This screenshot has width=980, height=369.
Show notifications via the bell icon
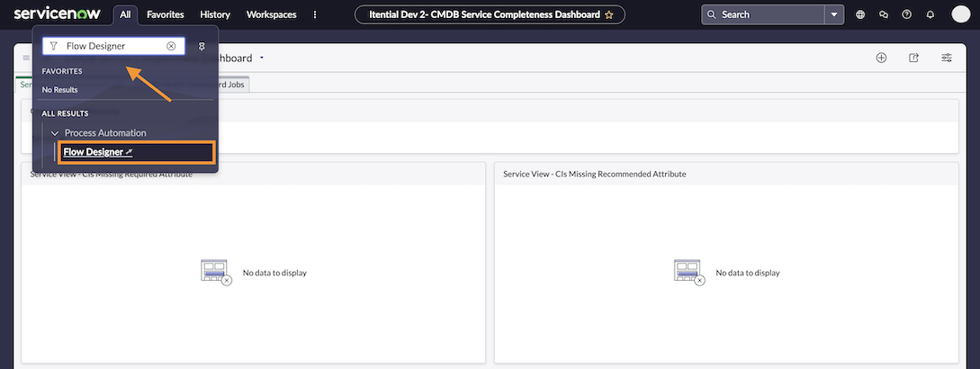(930, 14)
